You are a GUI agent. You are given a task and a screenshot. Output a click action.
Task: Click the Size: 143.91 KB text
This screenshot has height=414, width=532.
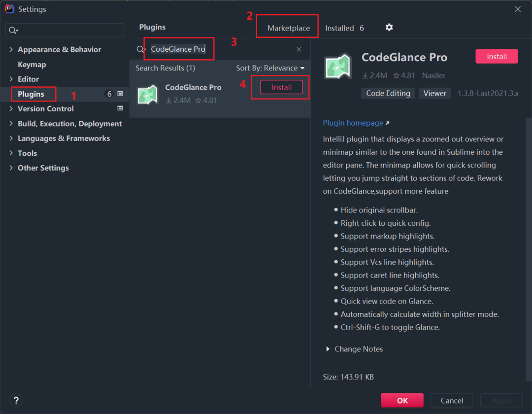tap(348, 377)
